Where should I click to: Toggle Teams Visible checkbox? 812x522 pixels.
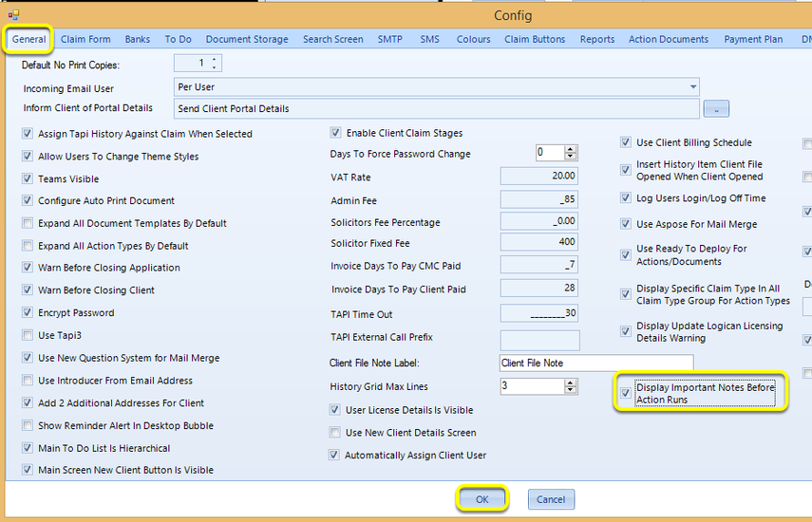pyautogui.click(x=28, y=178)
